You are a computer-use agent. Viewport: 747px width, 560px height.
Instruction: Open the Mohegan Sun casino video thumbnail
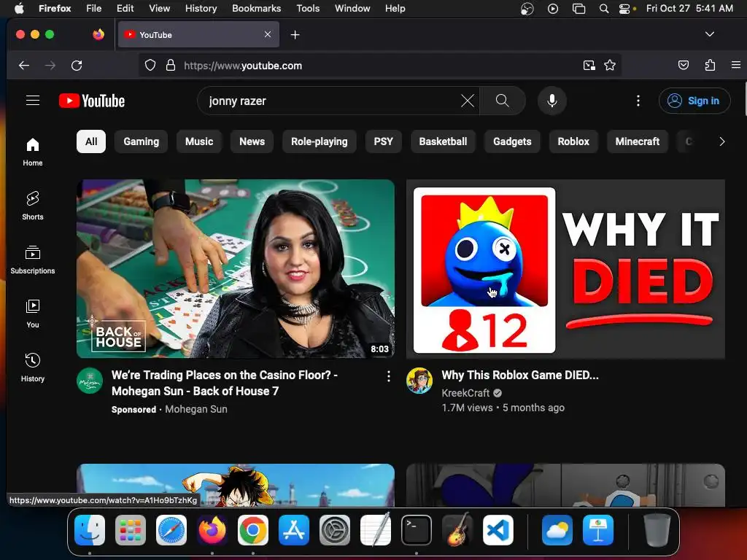[x=236, y=268]
